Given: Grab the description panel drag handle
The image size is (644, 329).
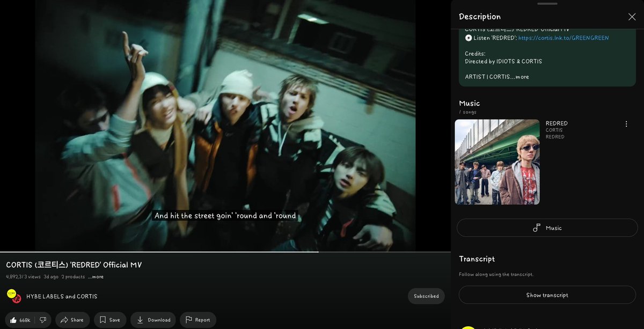Looking at the screenshot, I should click(x=547, y=4).
